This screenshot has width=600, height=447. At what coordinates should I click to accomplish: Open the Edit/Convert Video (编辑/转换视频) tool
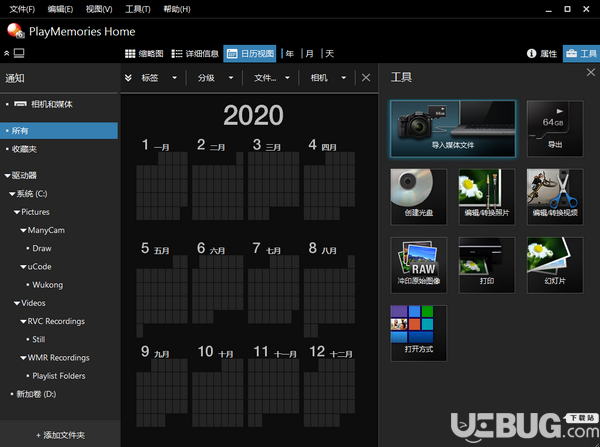pos(555,197)
